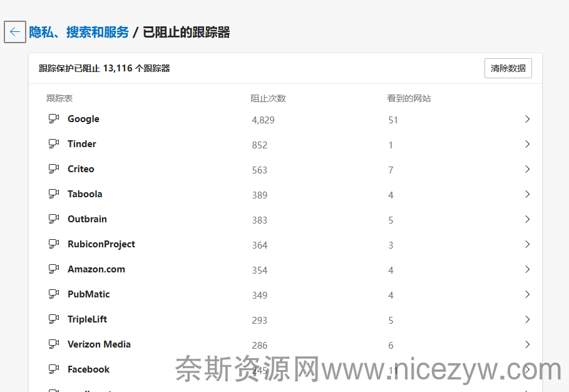The height and width of the screenshot is (392, 569).
Task: Click the Outbrain tracker icon
Action: pyautogui.click(x=54, y=219)
